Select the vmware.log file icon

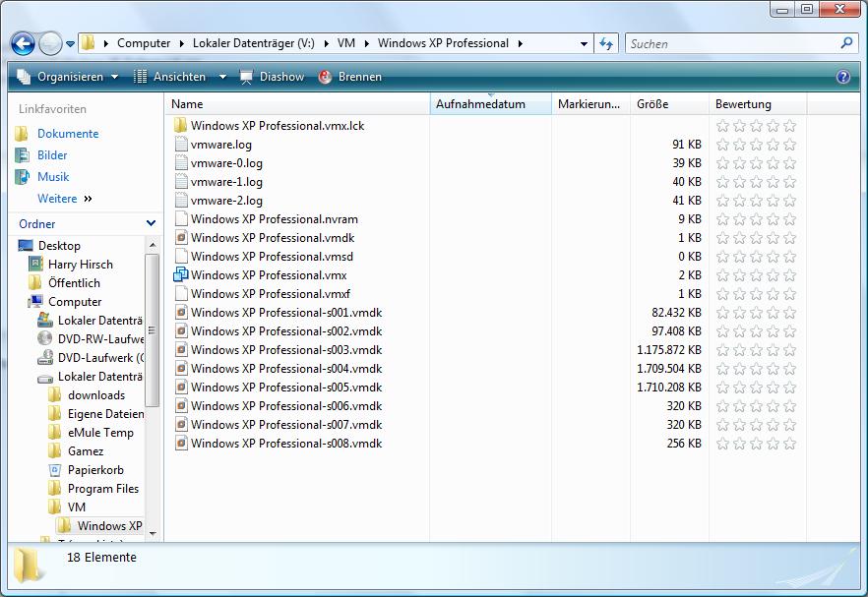coord(180,144)
